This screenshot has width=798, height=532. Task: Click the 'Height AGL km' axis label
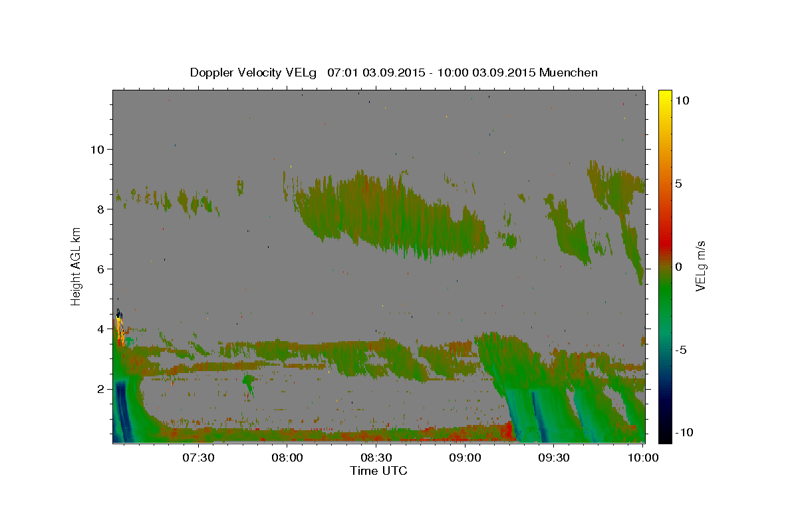point(76,267)
